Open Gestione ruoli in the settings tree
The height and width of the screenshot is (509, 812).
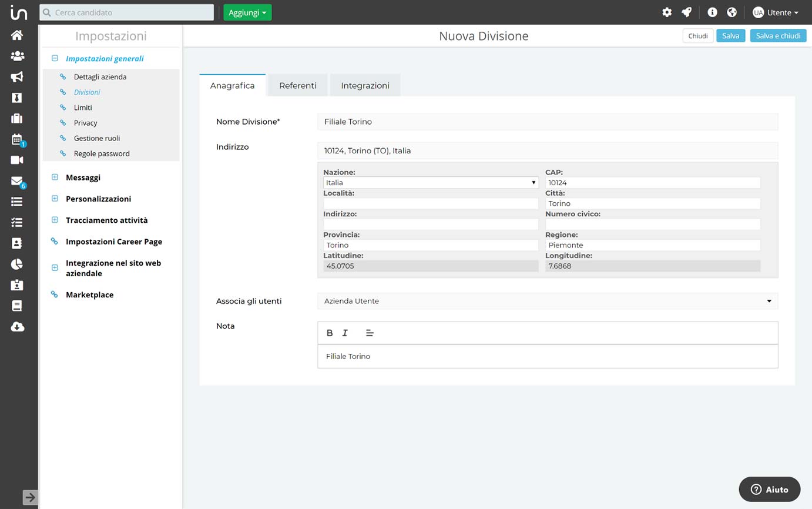[97, 138]
